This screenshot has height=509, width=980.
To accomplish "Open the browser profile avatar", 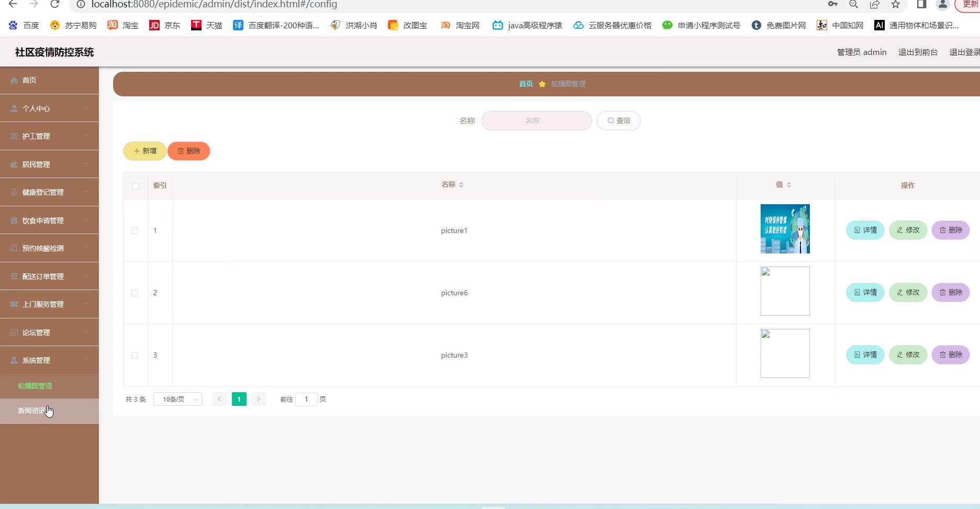I will tap(943, 4).
